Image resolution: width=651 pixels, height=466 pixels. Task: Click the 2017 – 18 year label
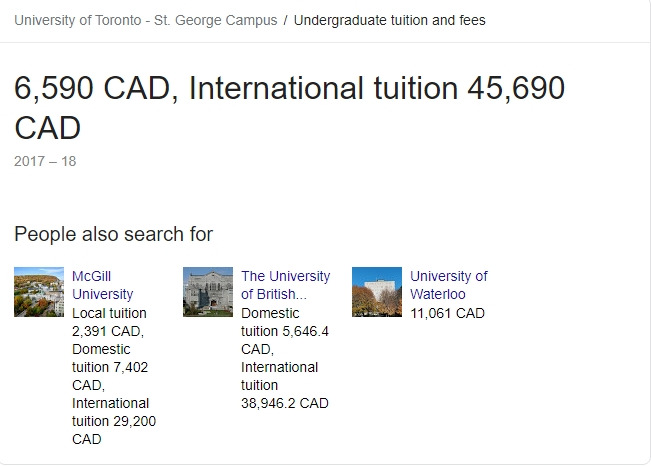click(x=45, y=161)
